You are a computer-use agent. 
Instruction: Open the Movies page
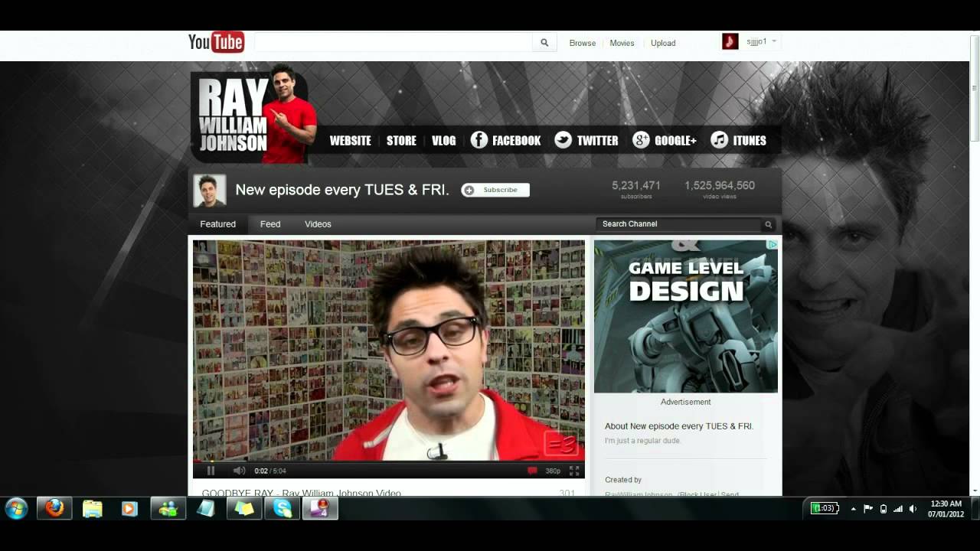[x=622, y=43]
